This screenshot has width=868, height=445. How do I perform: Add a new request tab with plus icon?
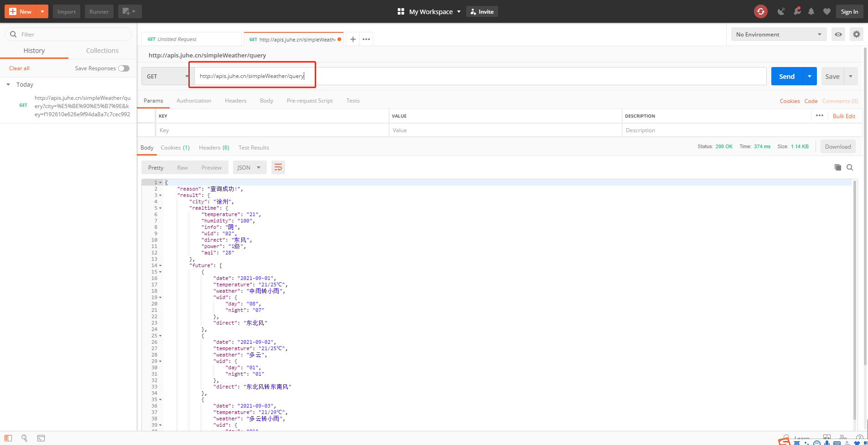tap(353, 39)
